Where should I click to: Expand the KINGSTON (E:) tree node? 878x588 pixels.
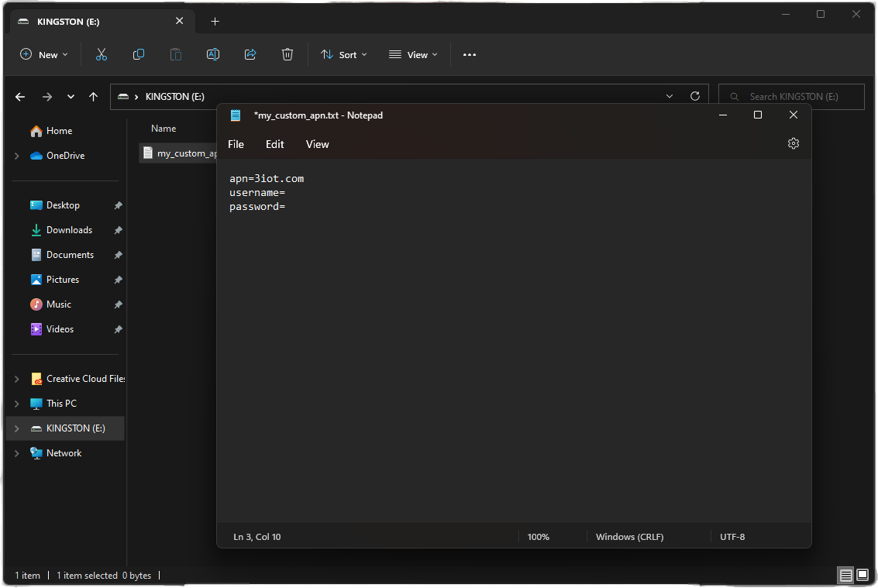[x=17, y=428]
